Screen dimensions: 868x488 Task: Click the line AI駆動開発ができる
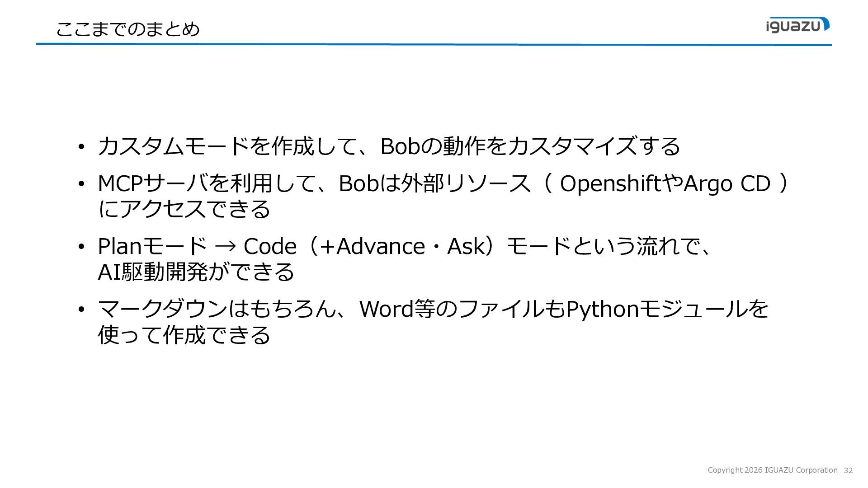(x=196, y=272)
